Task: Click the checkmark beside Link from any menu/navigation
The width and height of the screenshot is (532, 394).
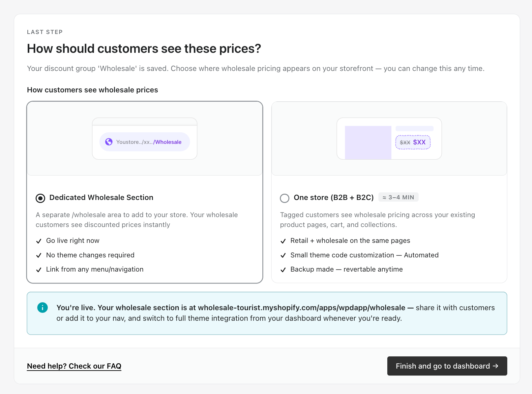Action: 39,270
